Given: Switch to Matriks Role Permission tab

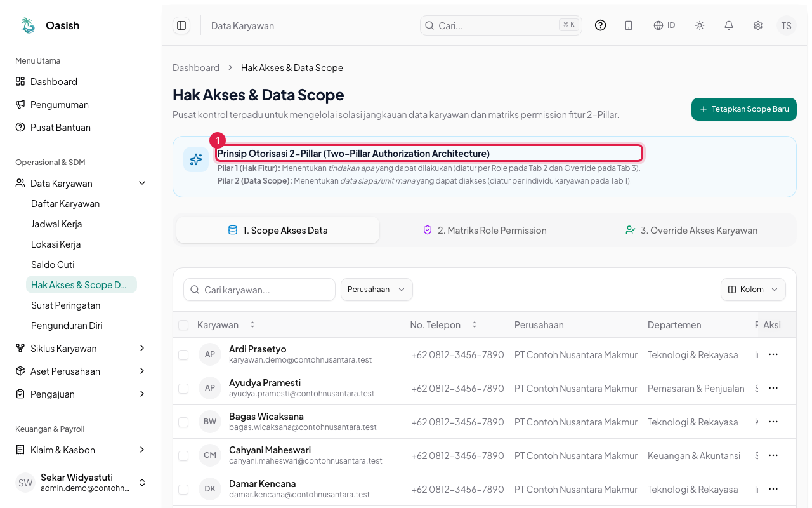Looking at the screenshot, I should (485, 231).
